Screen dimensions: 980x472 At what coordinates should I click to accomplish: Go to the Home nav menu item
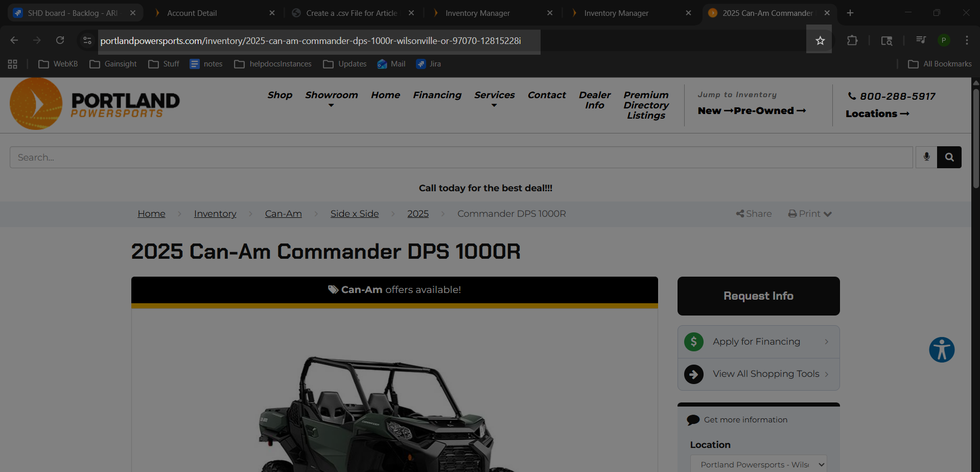point(386,95)
